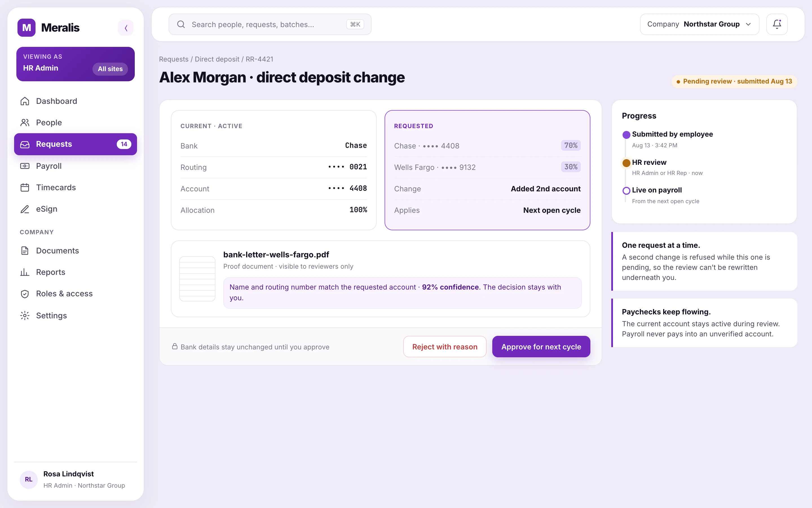The height and width of the screenshot is (508, 812).
Task: Click the 70% allocation badge for Chase
Action: (570, 145)
